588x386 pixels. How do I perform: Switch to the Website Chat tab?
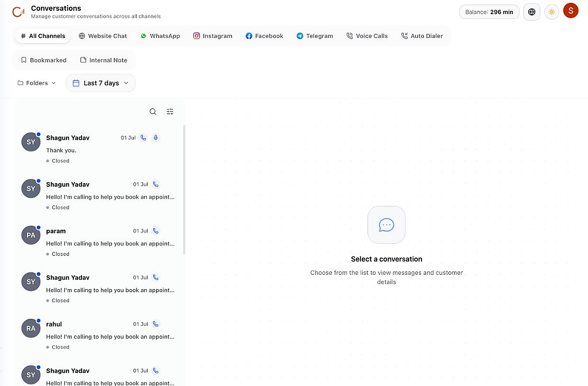pyautogui.click(x=103, y=36)
